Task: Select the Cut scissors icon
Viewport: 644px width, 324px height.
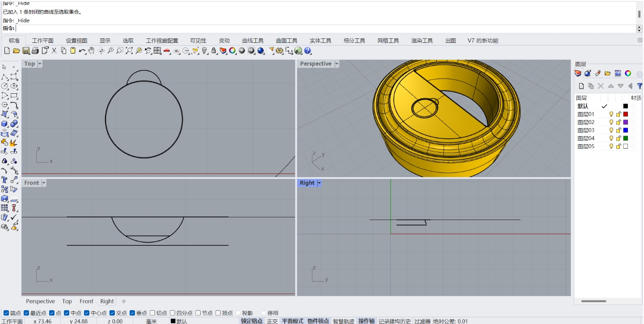Action: click(54, 51)
